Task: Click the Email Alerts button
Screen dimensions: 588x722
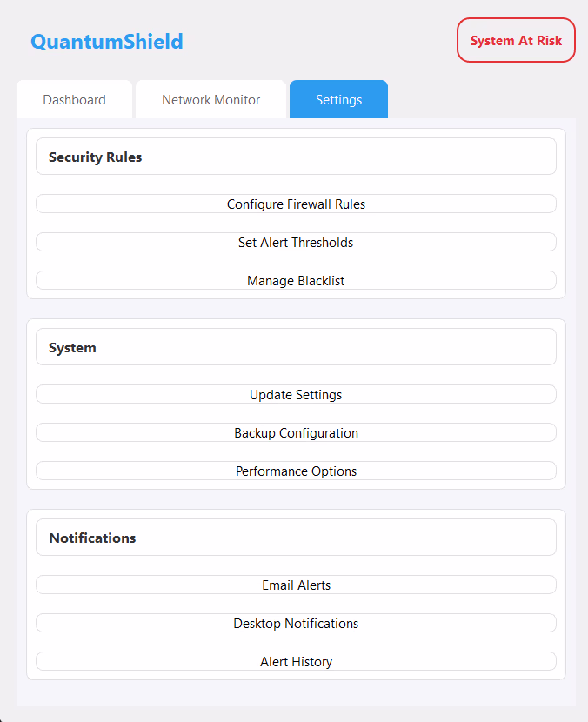Action: 296,585
